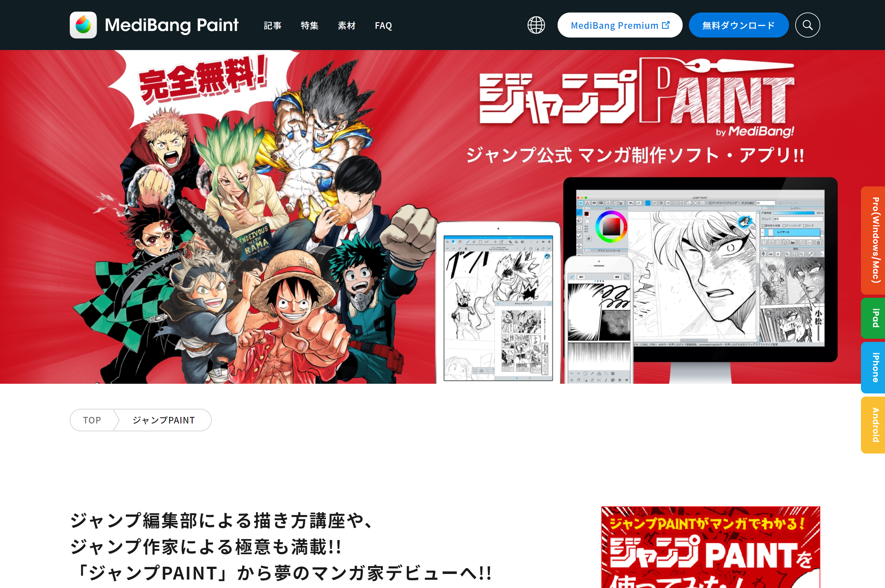Click the color wheel in the monitor screenshot
885x588 pixels.
[x=611, y=226]
